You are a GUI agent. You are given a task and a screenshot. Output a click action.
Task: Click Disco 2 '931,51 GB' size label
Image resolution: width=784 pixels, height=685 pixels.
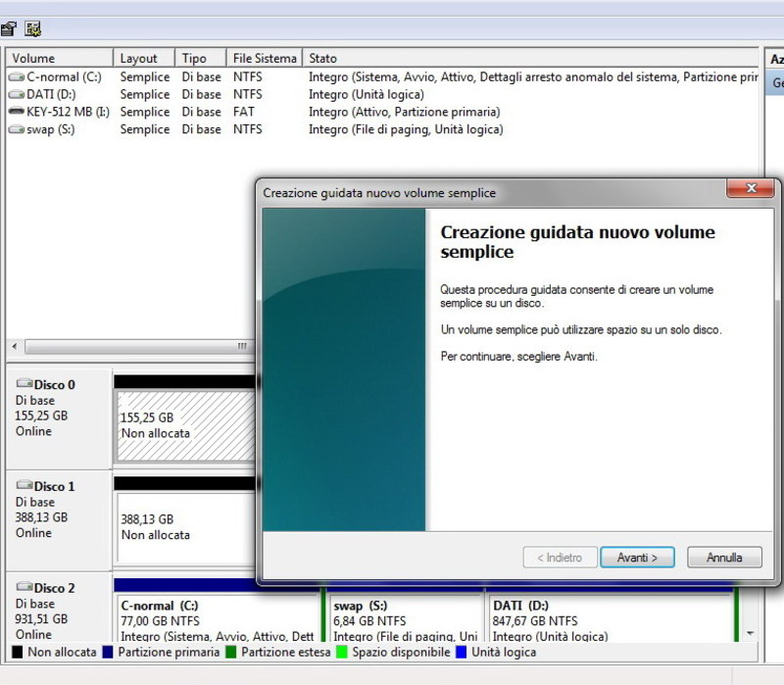coord(41,619)
